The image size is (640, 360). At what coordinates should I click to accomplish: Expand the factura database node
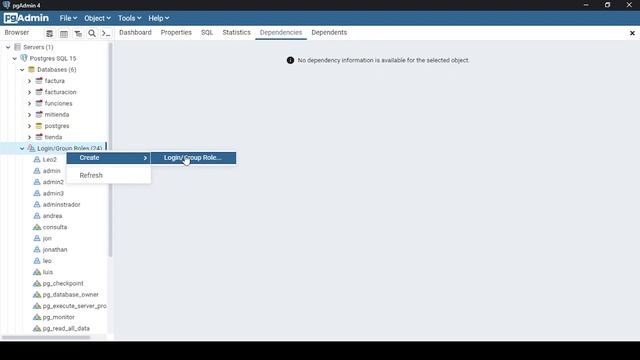(x=29, y=81)
